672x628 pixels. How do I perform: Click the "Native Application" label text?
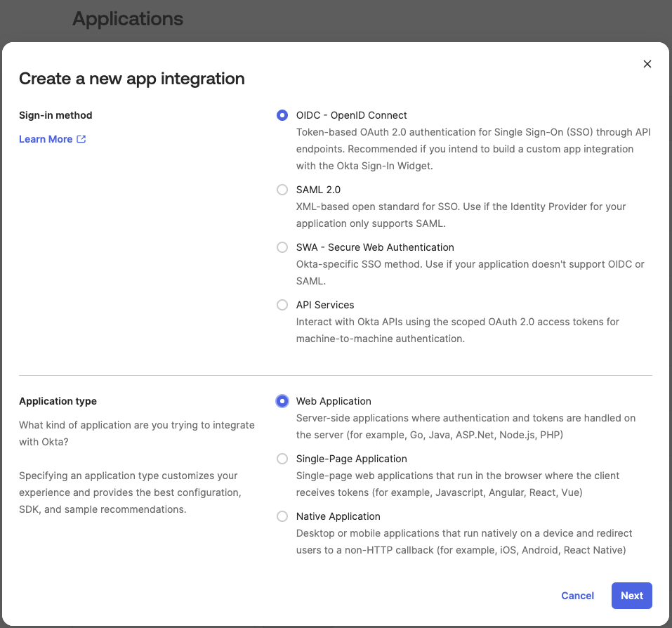[338, 516]
